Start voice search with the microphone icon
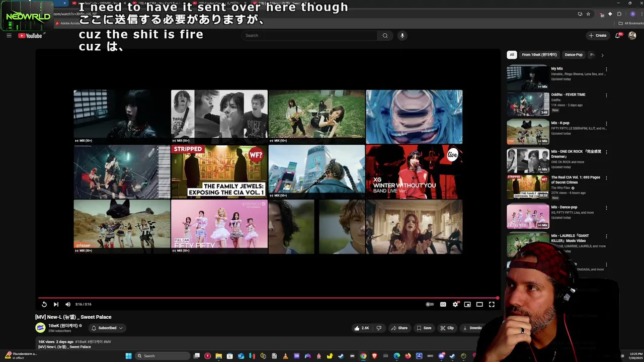The height and width of the screenshot is (362, 644). pos(402,35)
